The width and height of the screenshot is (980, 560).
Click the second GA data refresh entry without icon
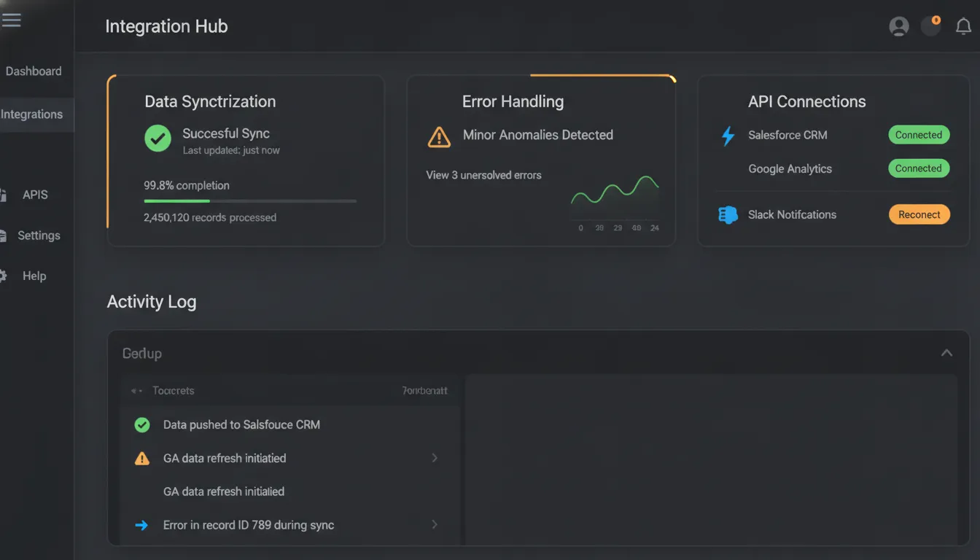pos(224,491)
